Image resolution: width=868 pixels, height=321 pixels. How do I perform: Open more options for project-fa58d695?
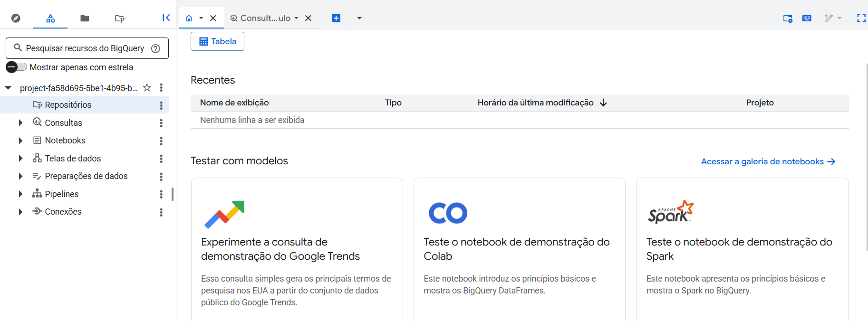pyautogui.click(x=161, y=88)
